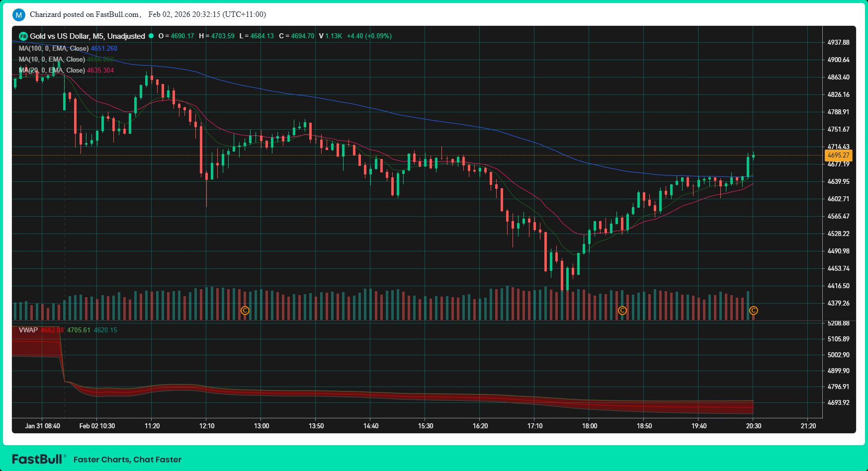Click the orange C marker near 13:00
868x471 pixels.
coord(245,311)
